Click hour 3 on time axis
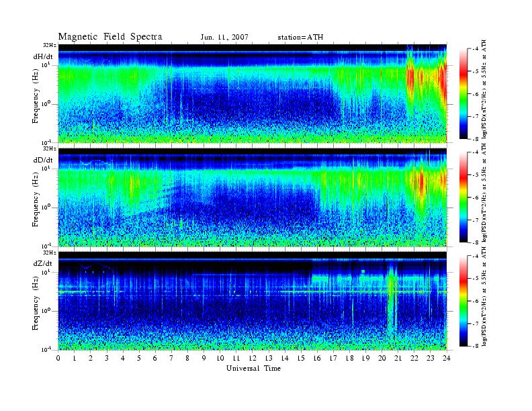532x411 pixels. coord(107,358)
